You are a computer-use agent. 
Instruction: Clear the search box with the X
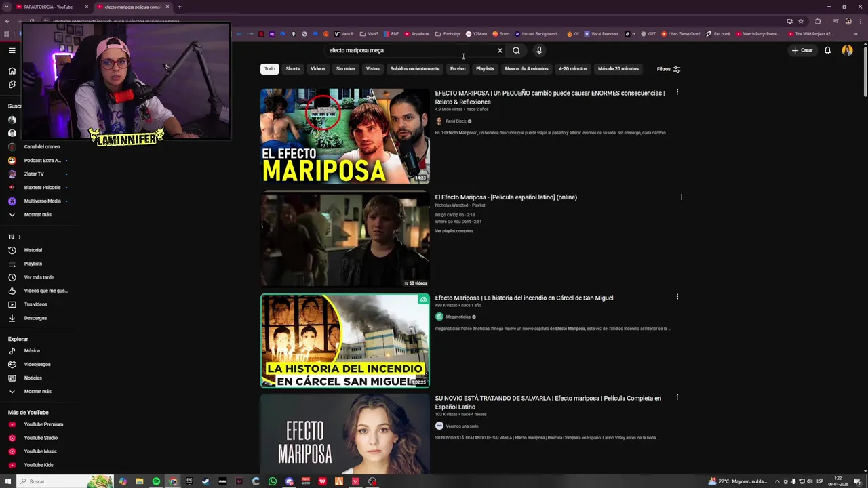coord(500,50)
